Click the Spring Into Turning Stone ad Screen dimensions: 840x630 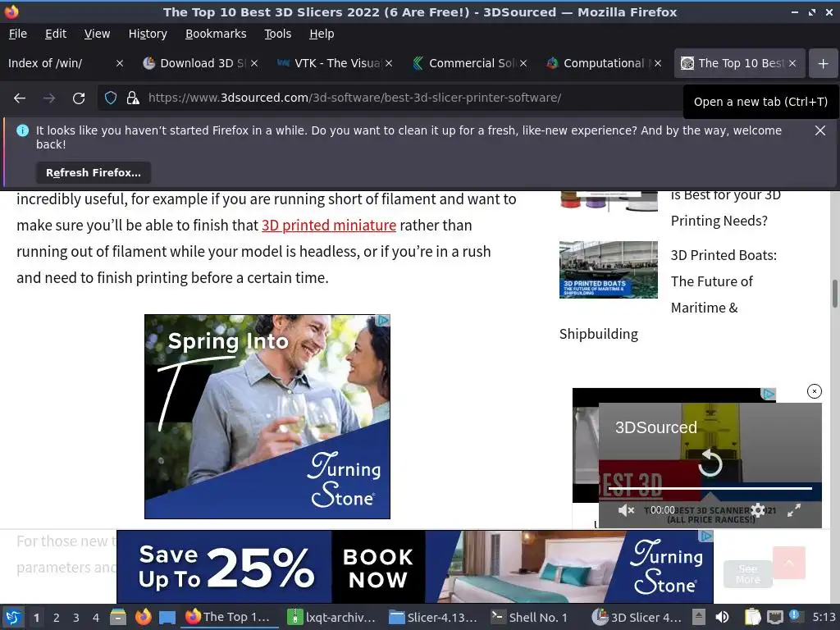pos(267,416)
